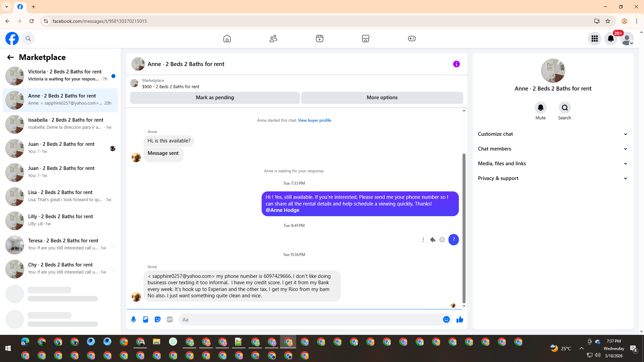
Task: React to the question mark message
Action: 442,240
